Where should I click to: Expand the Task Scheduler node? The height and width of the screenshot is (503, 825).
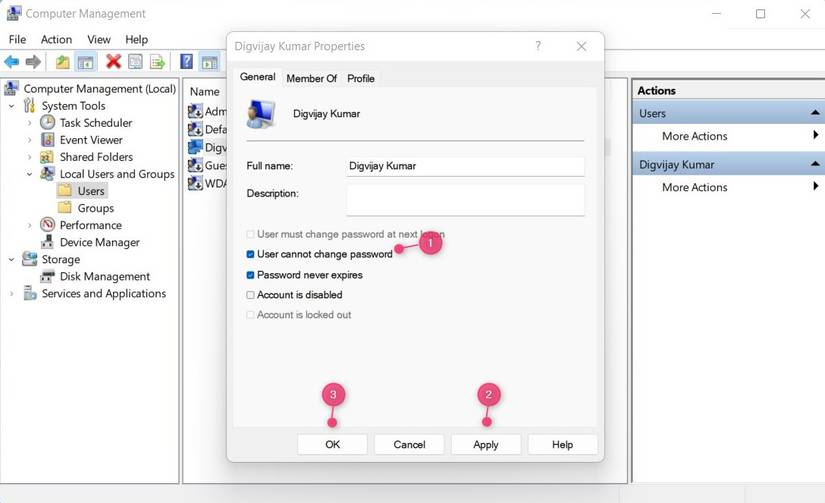point(29,123)
